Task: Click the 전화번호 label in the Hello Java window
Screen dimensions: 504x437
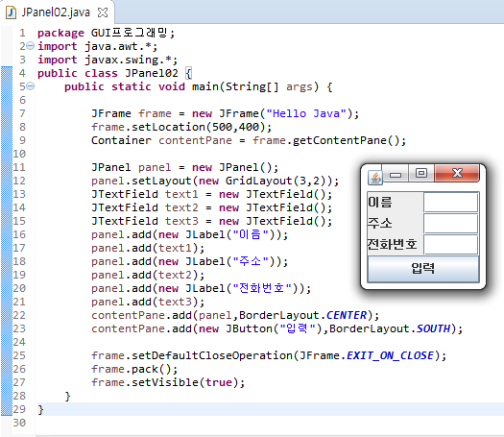Action: pyautogui.click(x=392, y=244)
